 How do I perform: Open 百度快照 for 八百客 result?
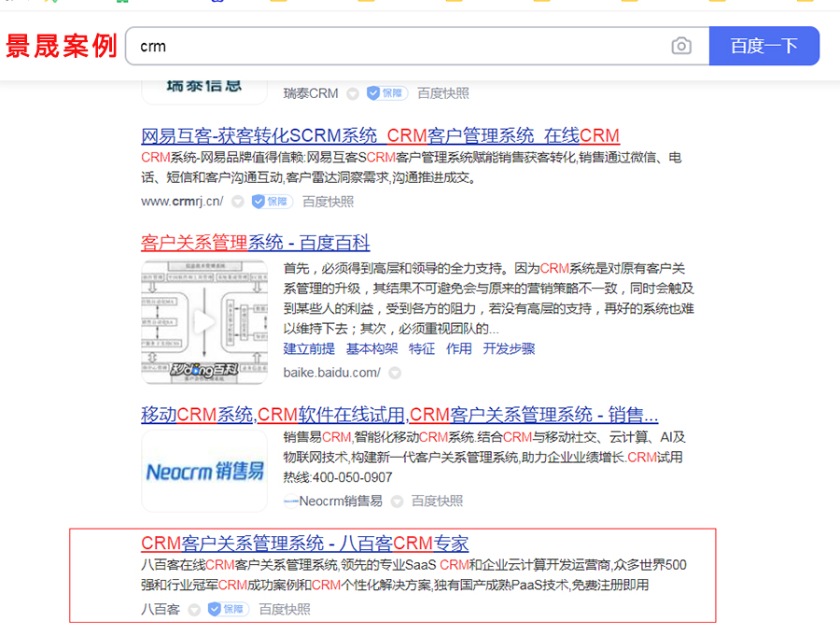(x=285, y=609)
